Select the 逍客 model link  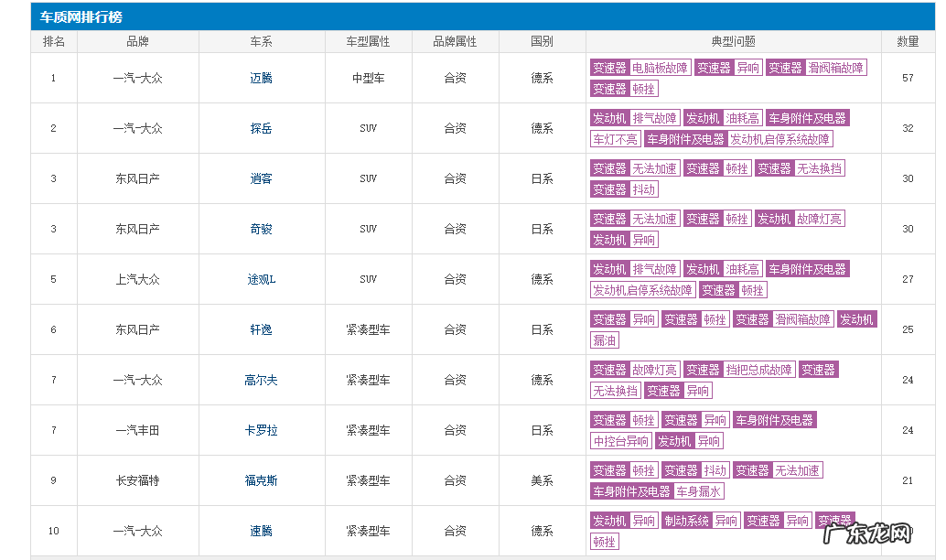(x=263, y=178)
